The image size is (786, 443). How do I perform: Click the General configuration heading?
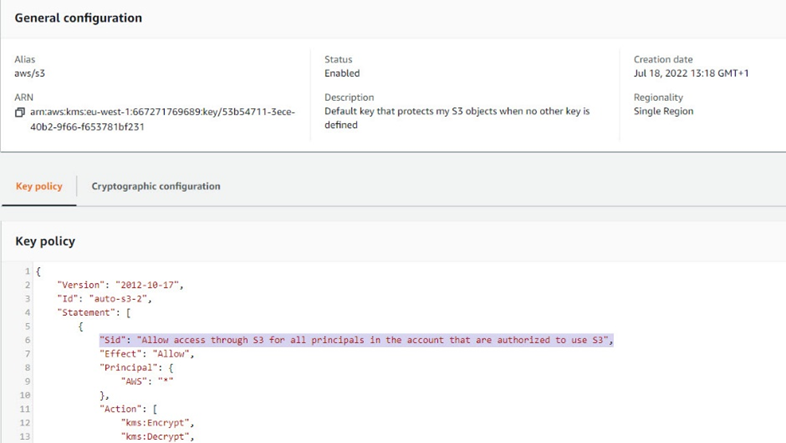pyautogui.click(x=78, y=18)
